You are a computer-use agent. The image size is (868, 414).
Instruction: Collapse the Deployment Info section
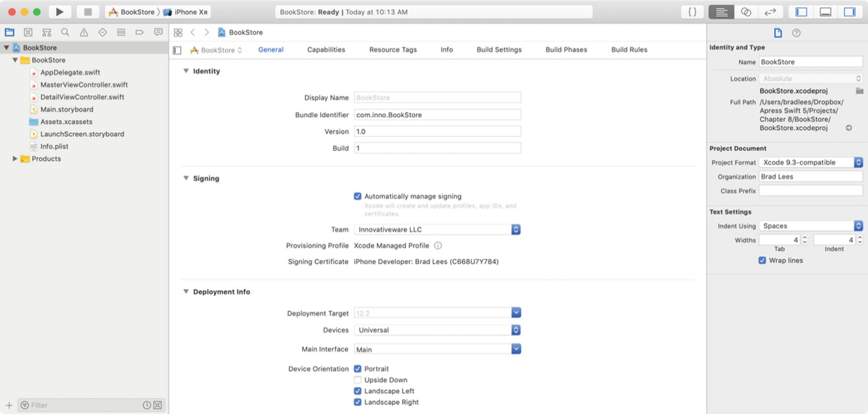pos(186,292)
